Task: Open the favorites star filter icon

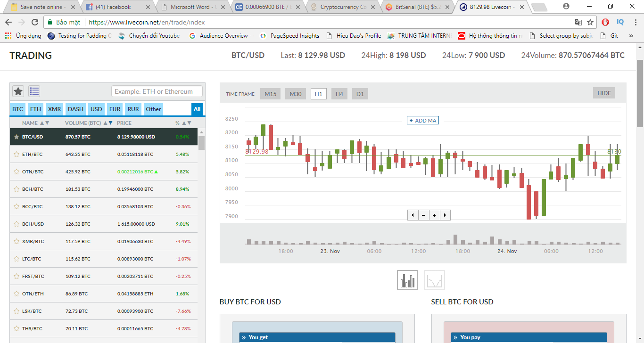Action: [18, 91]
